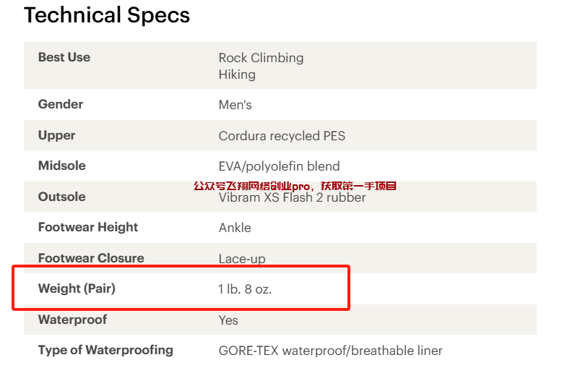Image resolution: width=588 pixels, height=381 pixels.
Task: Click the Gender row label
Action: tap(61, 104)
